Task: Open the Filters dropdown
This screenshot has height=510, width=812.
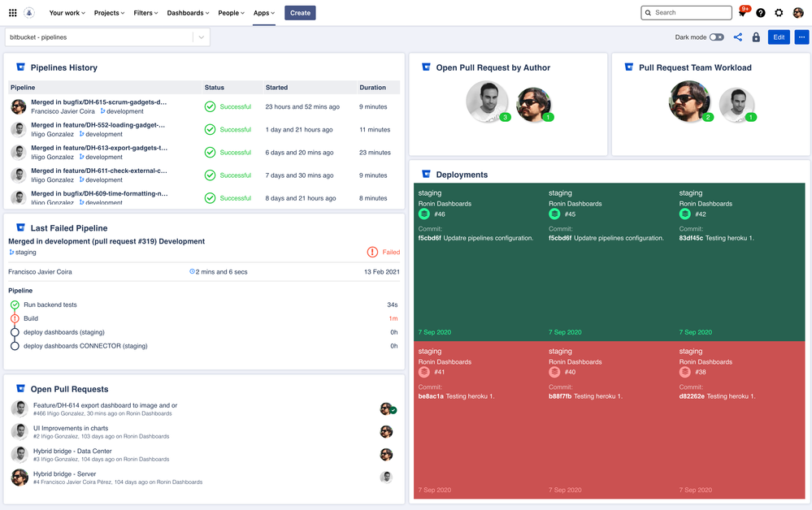Action: pyautogui.click(x=144, y=12)
